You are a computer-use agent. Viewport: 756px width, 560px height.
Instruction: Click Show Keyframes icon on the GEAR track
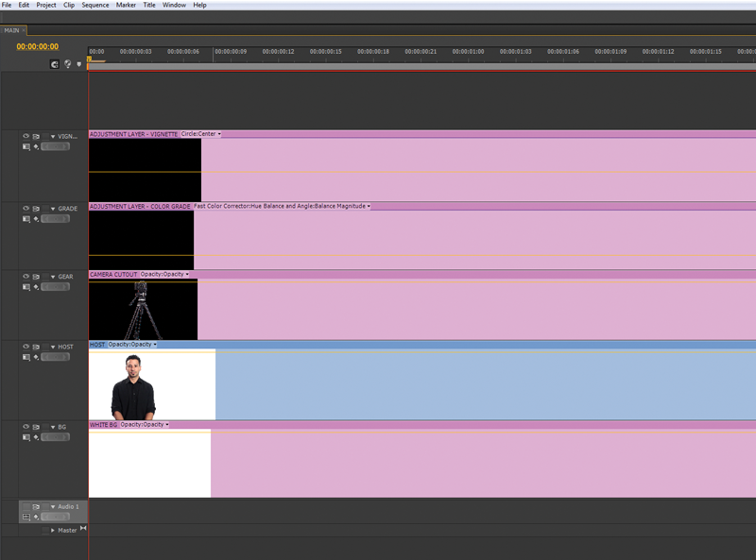[35, 286]
